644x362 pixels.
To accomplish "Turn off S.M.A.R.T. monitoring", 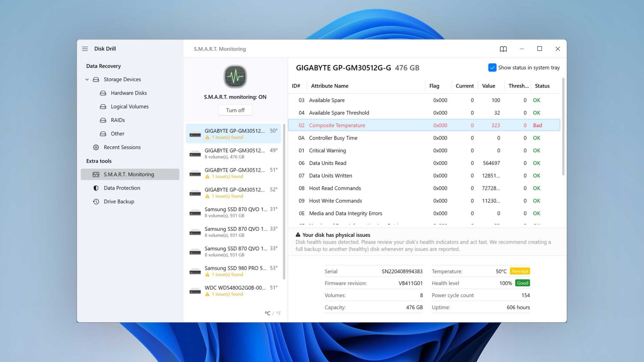I will (x=235, y=110).
